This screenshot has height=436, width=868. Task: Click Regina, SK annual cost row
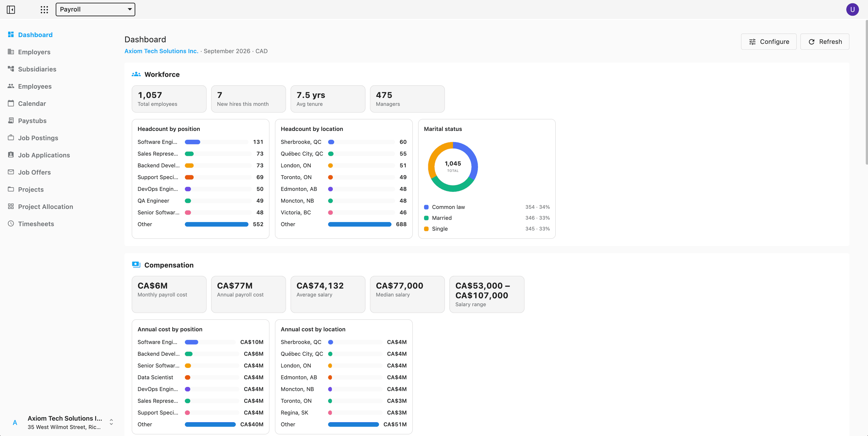pyautogui.click(x=343, y=413)
